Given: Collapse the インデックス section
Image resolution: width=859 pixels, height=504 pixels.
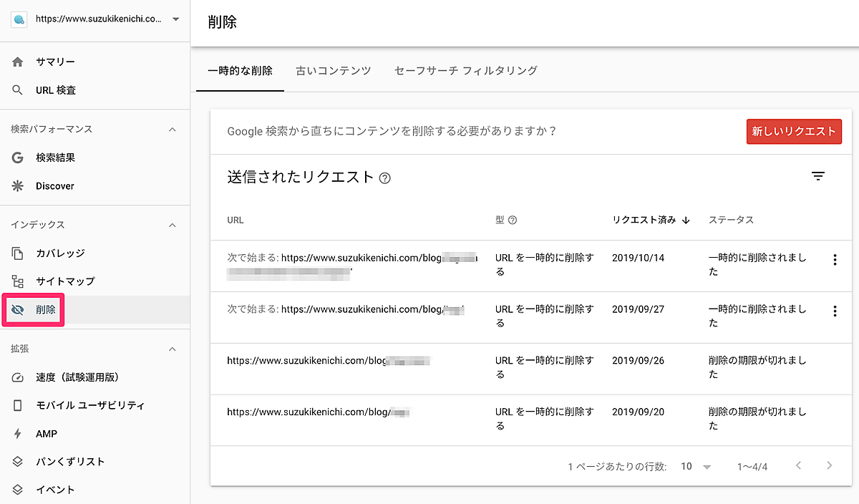Looking at the screenshot, I should [x=172, y=226].
